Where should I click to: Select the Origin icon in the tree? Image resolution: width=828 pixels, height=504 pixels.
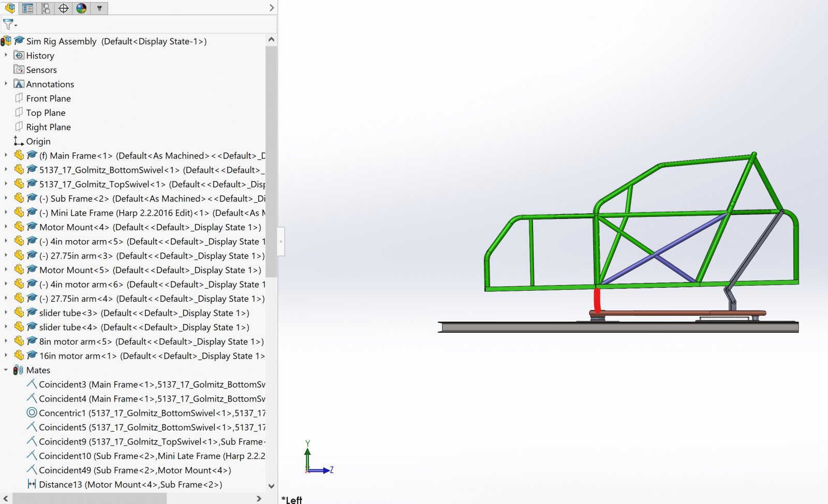[19, 141]
